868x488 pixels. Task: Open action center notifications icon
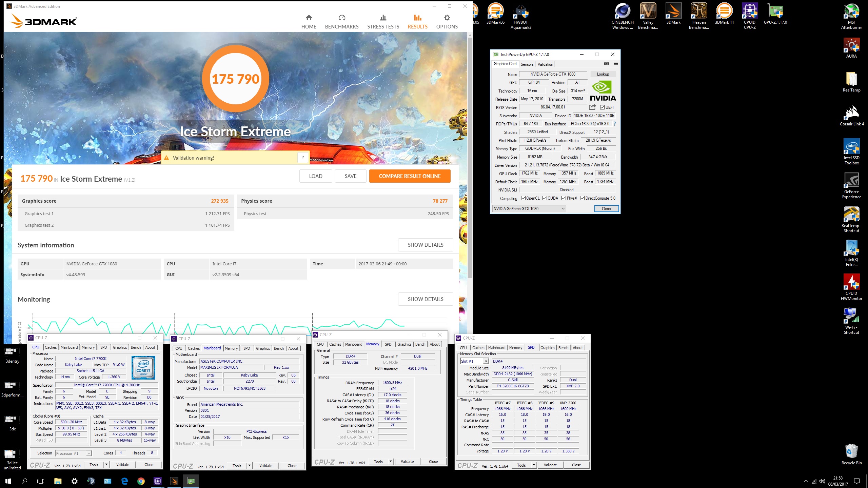coord(857,481)
